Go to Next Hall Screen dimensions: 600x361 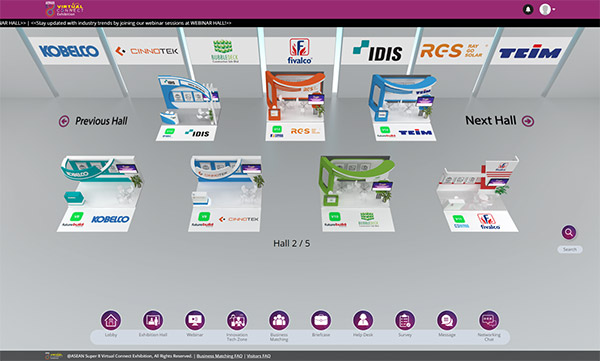499,121
